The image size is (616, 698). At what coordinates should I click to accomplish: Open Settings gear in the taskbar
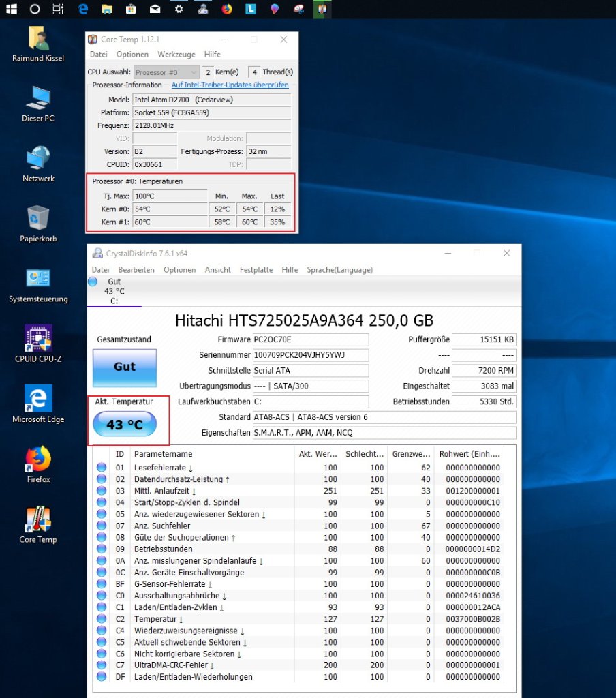click(x=179, y=9)
